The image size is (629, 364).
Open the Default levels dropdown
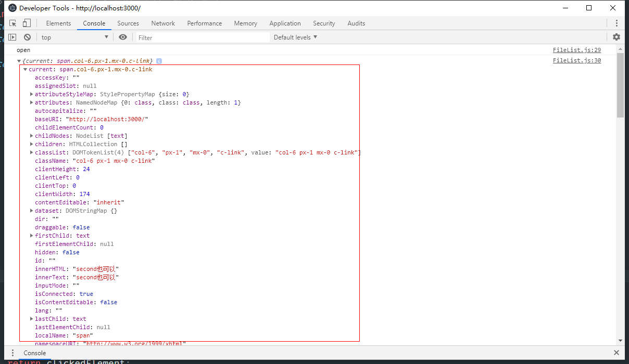tap(296, 37)
